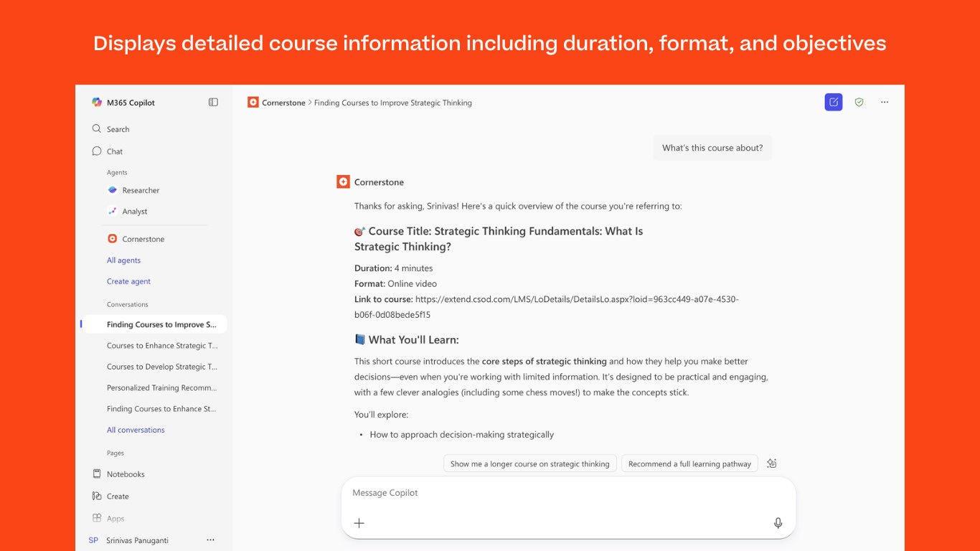Screen dimensions: 980x551
Task: Open the Analyst agent icon
Action: (112, 212)
